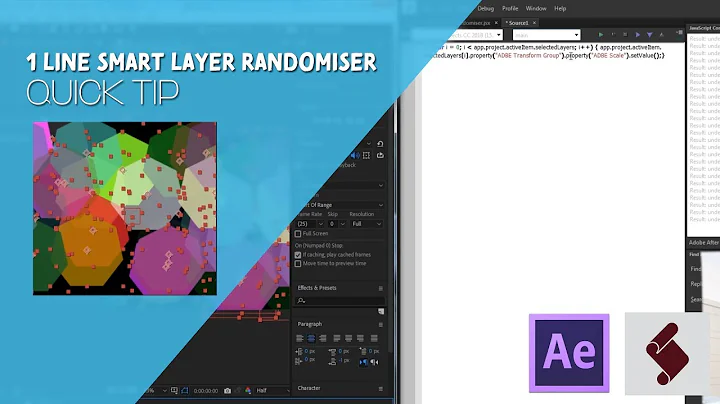The width and height of the screenshot is (720, 404).
Task: Toggle the preview region overlay icon
Action: point(366,155)
